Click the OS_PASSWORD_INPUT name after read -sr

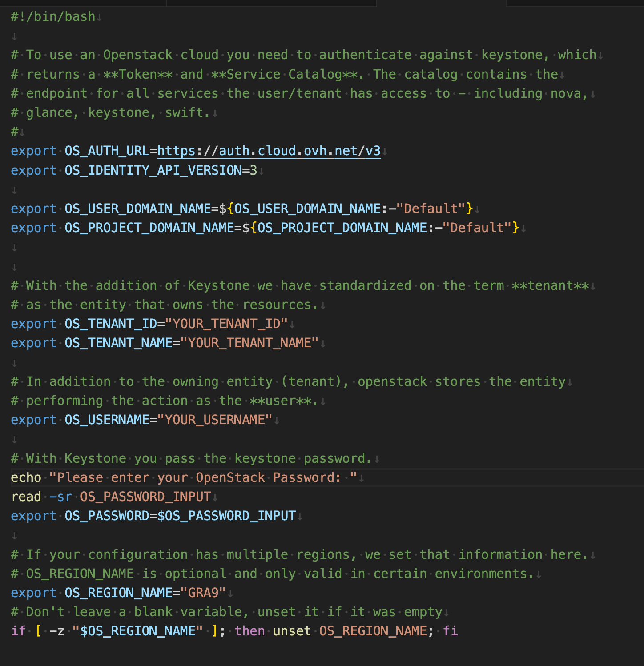[145, 497]
